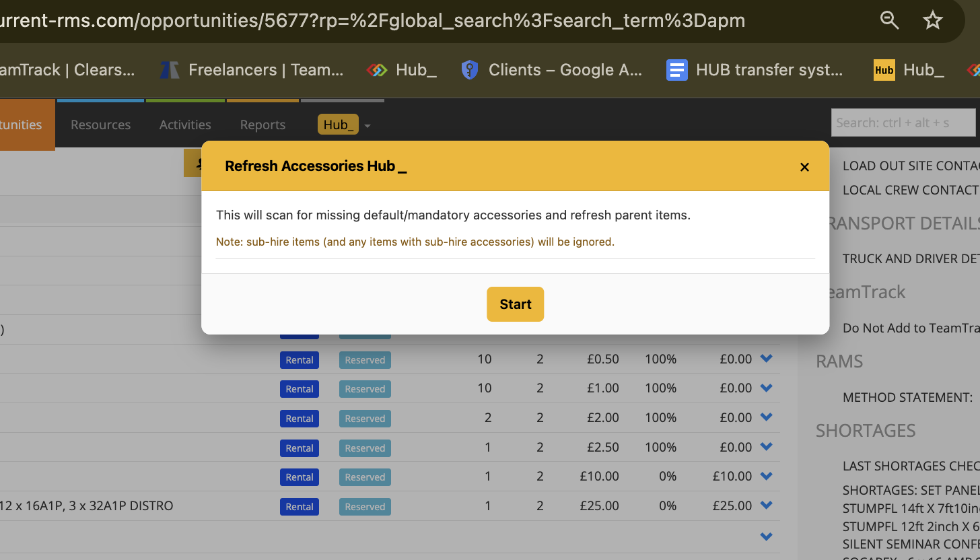Screen dimensions: 980x560
Task: Expand the £25.00 distro row chevron
Action: pyautogui.click(x=766, y=505)
